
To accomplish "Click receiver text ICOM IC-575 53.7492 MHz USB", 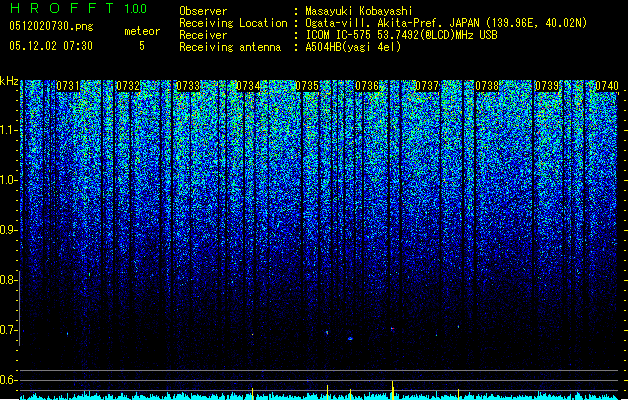I will 401,35.
